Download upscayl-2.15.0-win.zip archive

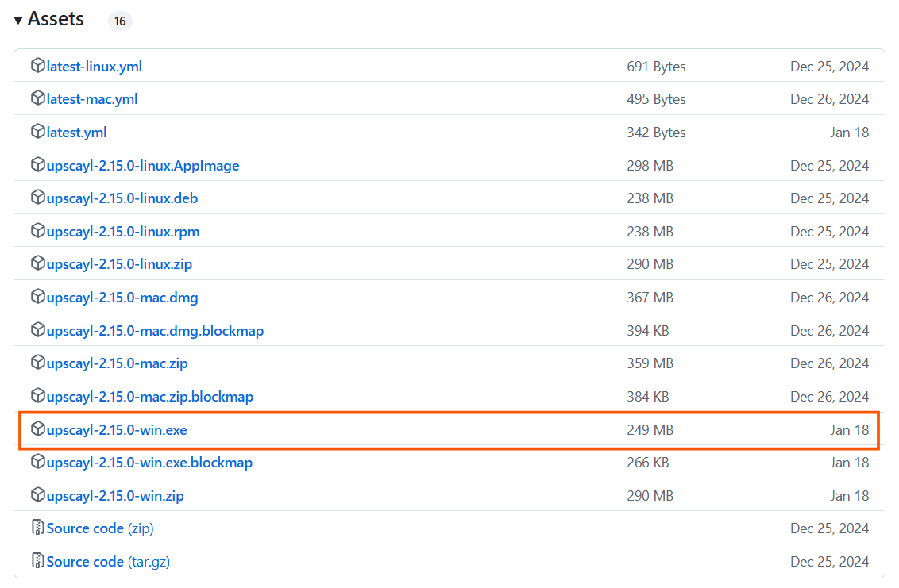pyautogui.click(x=115, y=496)
